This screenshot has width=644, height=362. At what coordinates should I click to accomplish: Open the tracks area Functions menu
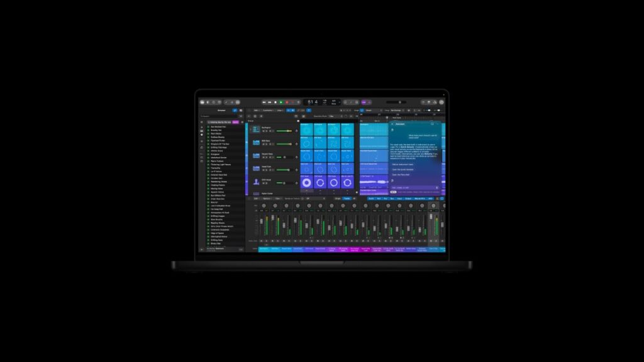tap(268, 111)
